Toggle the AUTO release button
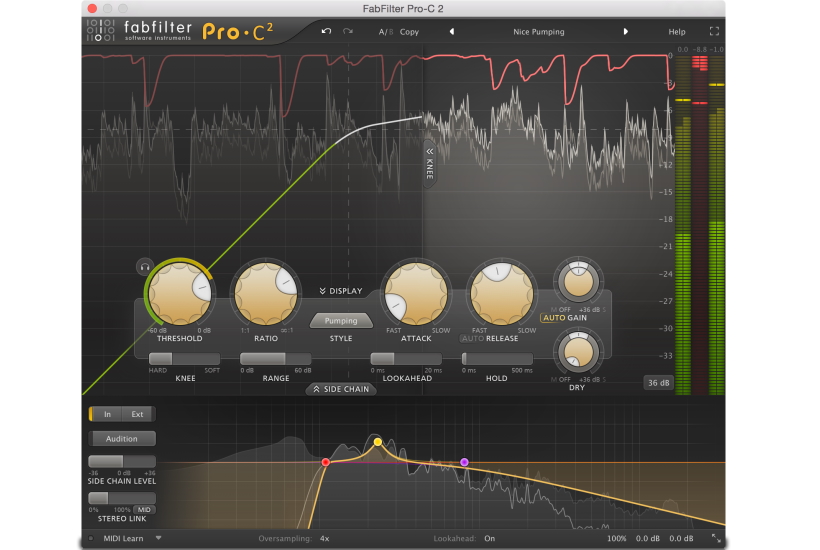The width and height of the screenshot is (820, 550). [473, 338]
